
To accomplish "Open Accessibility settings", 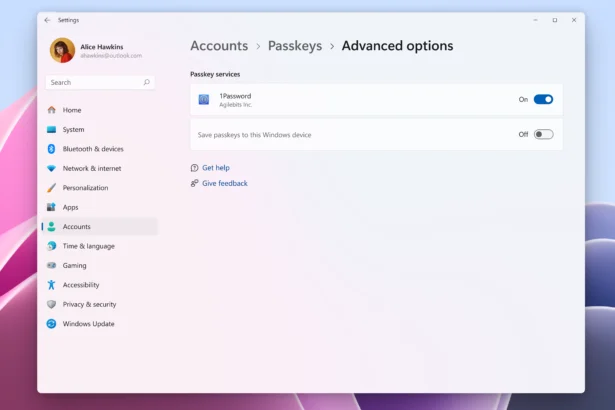I will point(100,285).
